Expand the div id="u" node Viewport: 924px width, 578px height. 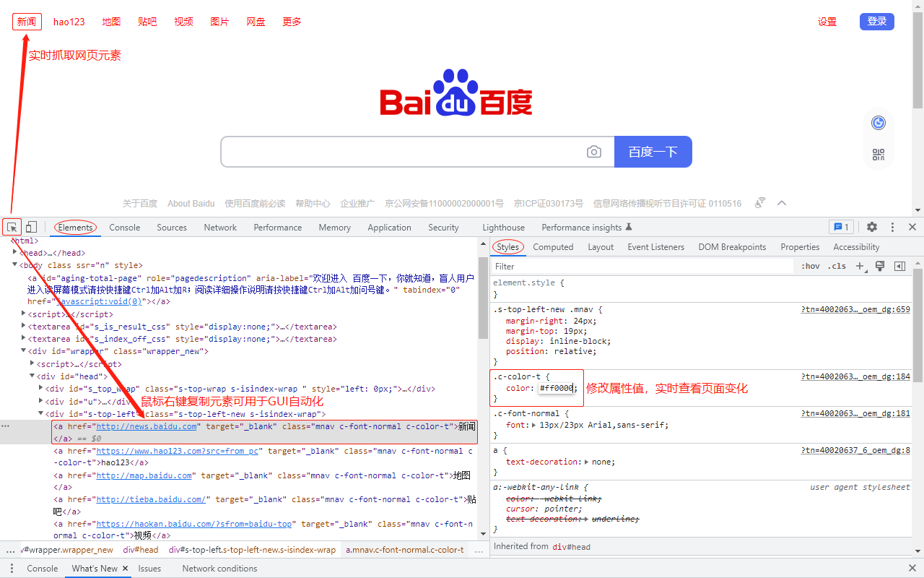tap(41, 401)
